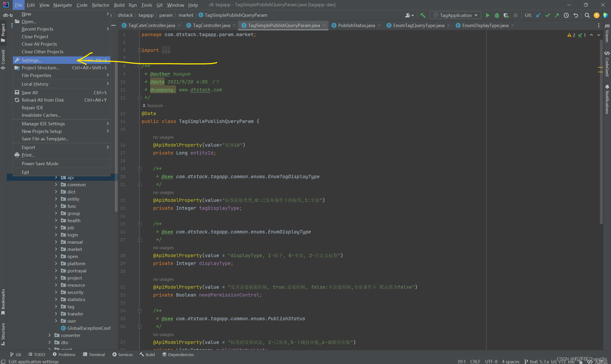Viewport: 611px width, 364px height.
Task: Unfold the import block
Action: (139, 50)
